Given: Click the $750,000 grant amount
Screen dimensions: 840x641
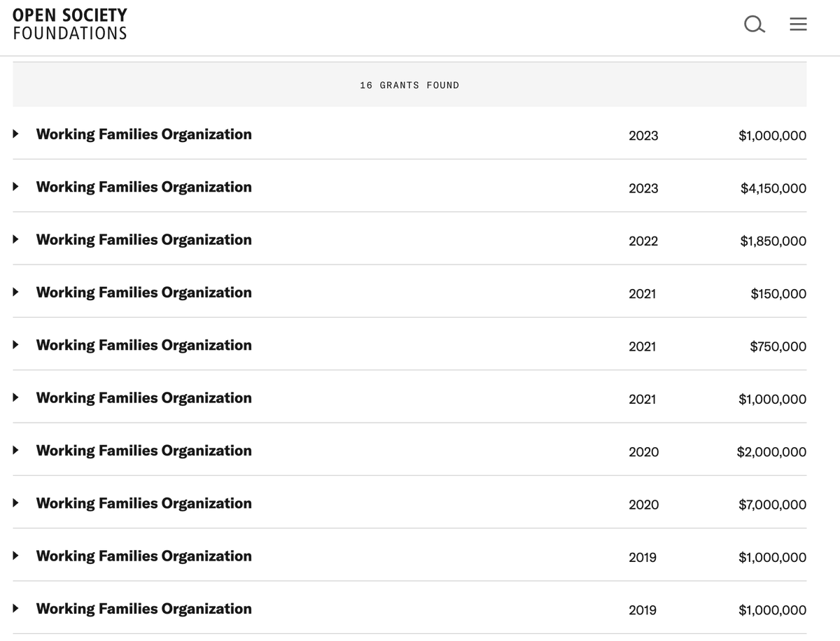Looking at the screenshot, I should click(x=778, y=346).
